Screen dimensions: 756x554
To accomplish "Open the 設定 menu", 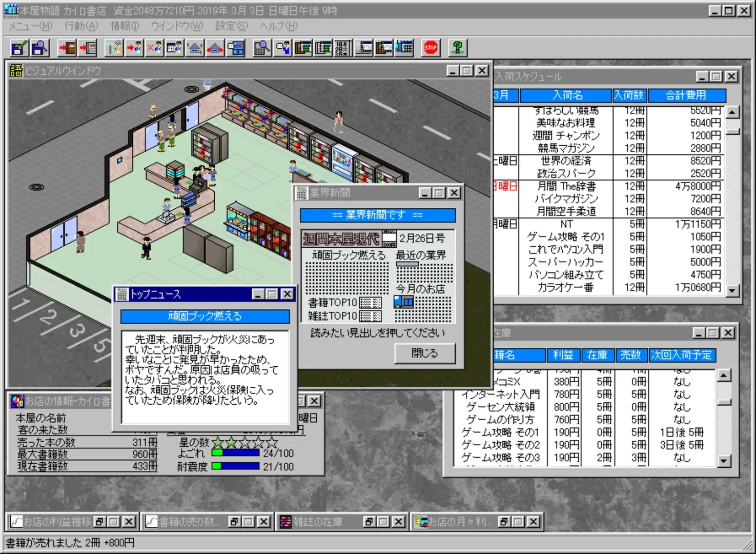I will (230, 26).
